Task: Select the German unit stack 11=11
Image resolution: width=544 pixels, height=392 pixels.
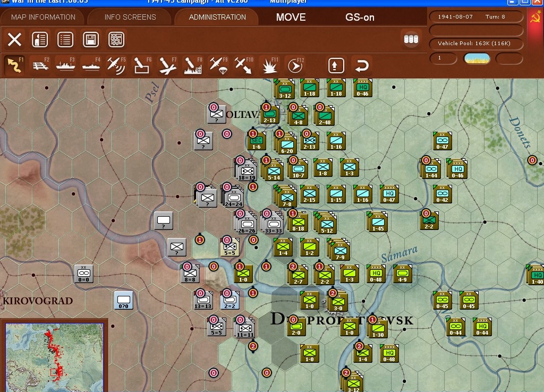Action: click(245, 328)
